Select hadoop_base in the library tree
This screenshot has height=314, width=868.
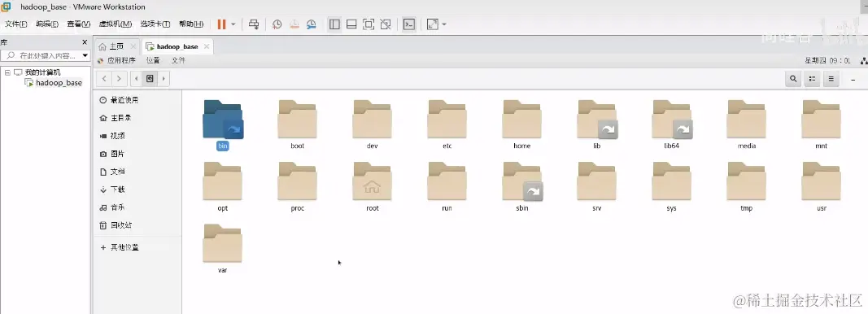click(54, 82)
